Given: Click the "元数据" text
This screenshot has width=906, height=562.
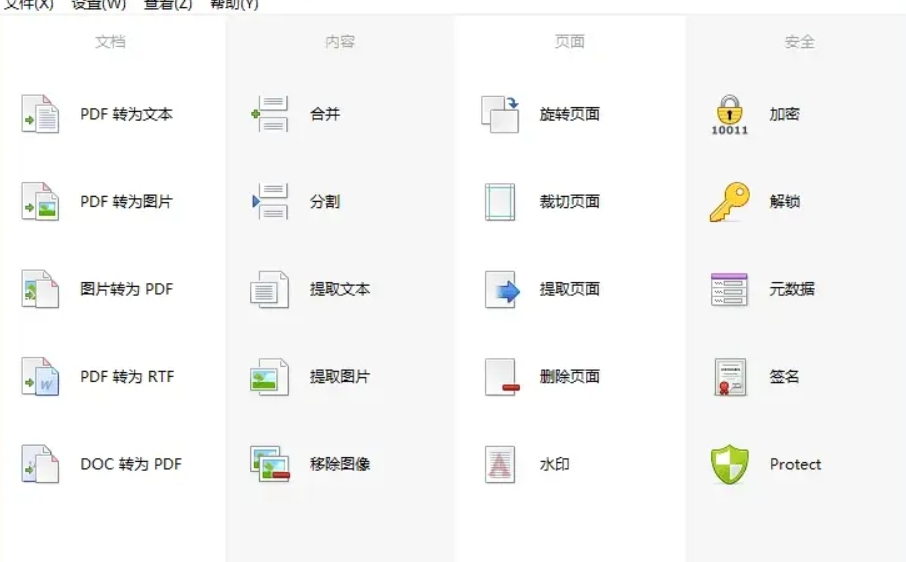Looking at the screenshot, I should point(792,289).
